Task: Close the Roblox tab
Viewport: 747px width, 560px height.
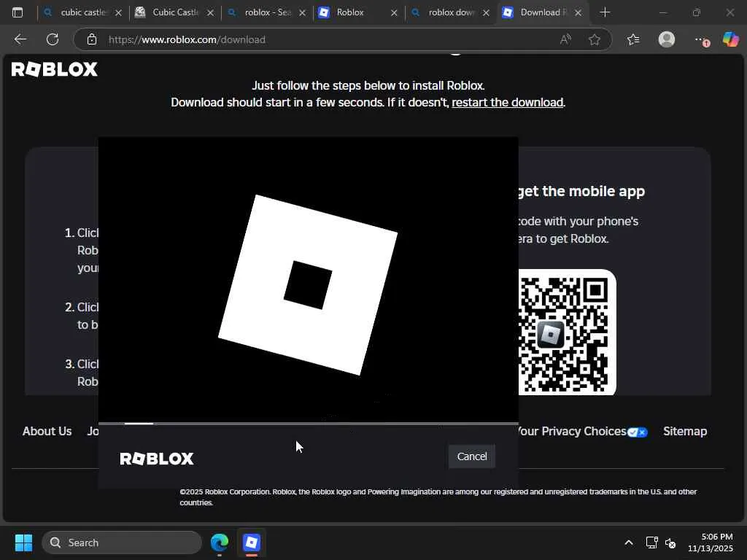Action: (x=394, y=13)
